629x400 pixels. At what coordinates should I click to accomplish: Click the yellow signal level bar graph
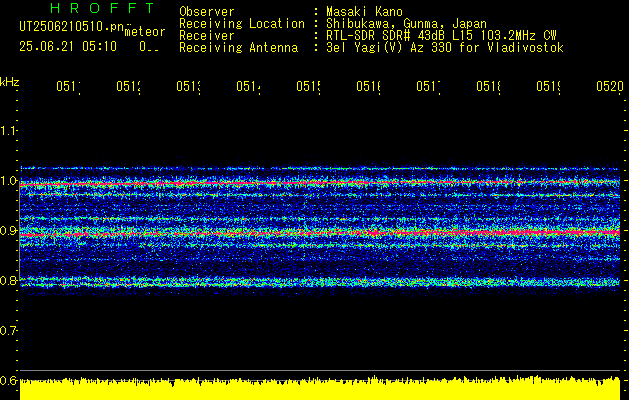[x=320, y=388]
